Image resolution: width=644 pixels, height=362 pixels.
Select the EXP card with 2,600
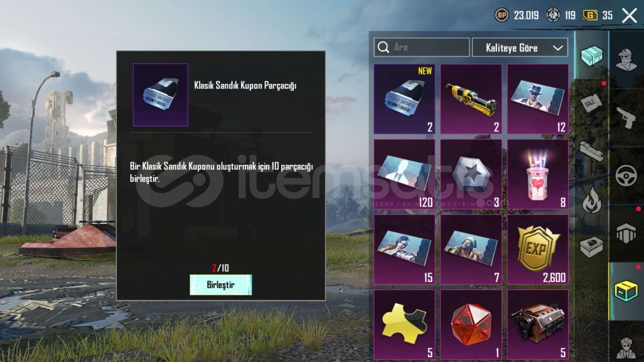[x=538, y=250]
